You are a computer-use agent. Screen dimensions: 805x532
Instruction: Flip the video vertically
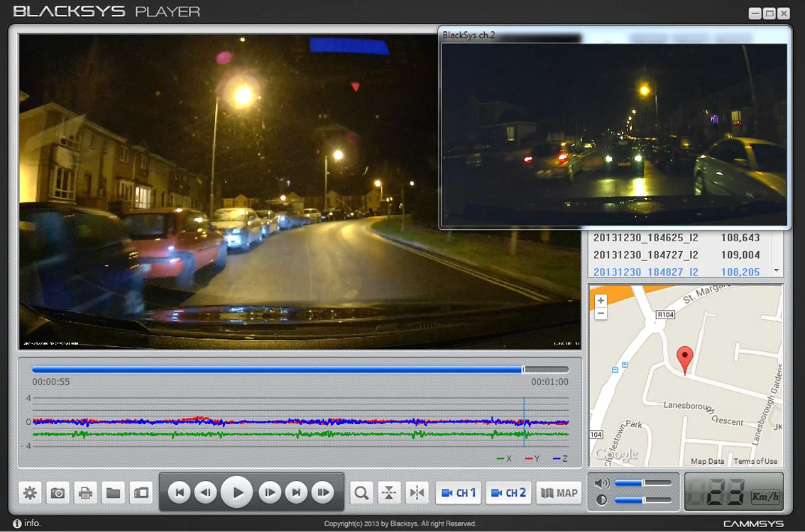coord(389,493)
